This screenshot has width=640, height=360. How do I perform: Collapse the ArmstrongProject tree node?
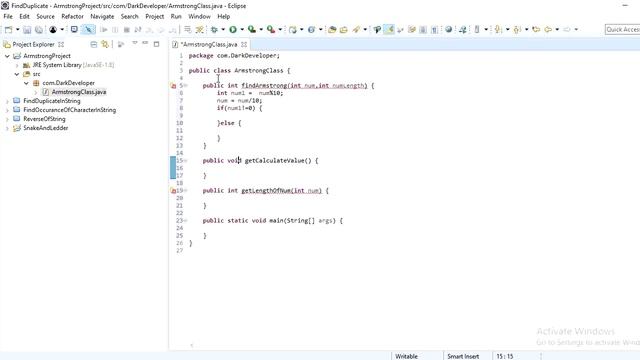coord(7,56)
